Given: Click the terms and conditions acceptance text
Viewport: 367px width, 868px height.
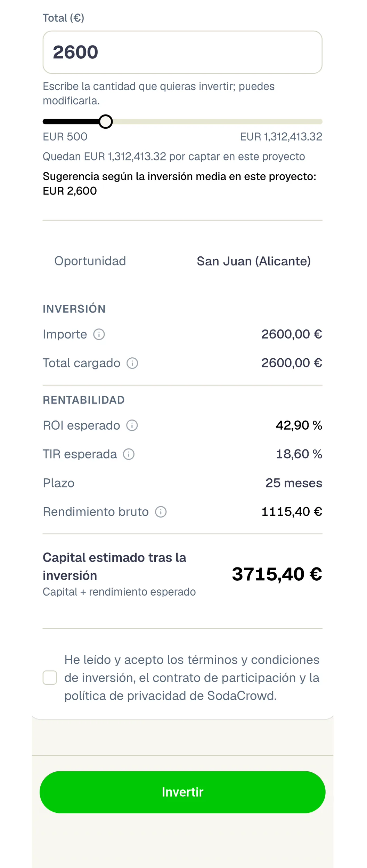Looking at the screenshot, I should [192, 678].
